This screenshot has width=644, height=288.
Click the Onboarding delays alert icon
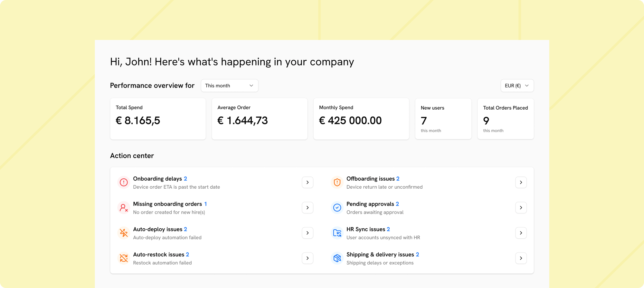click(124, 182)
